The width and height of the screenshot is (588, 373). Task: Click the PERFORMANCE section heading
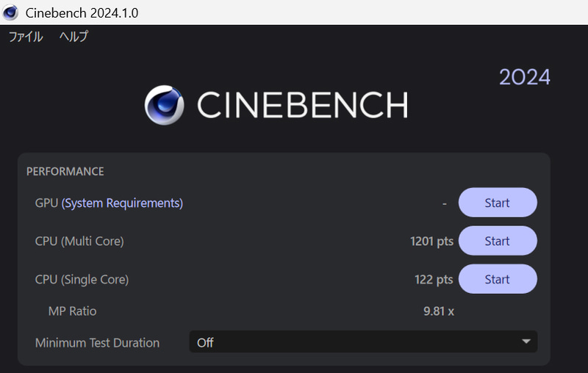tap(65, 171)
